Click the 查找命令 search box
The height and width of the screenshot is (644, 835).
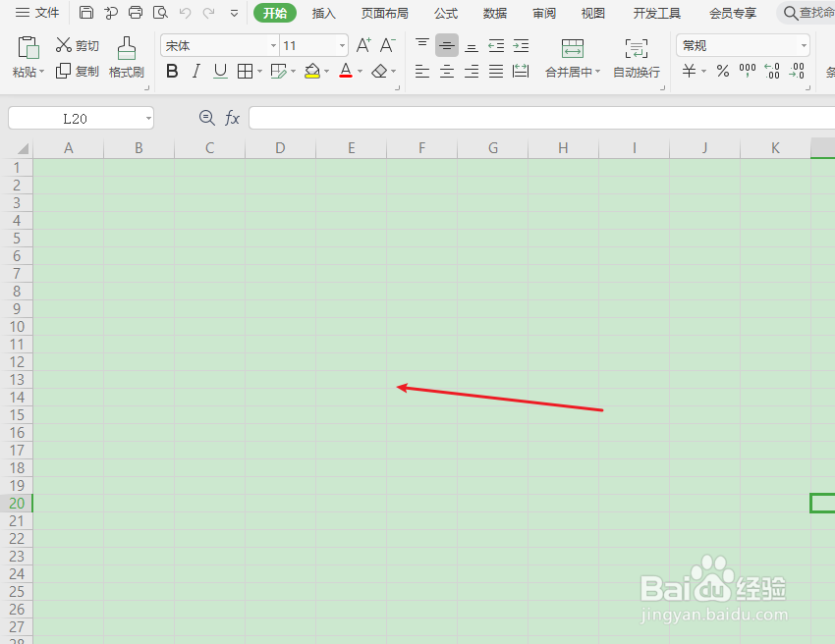pyautogui.click(x=807, y=12)
